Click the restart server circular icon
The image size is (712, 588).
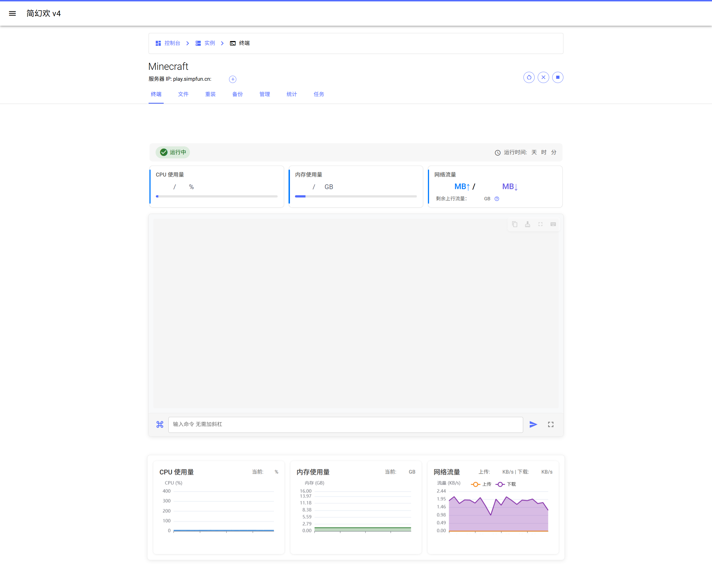[529, 78]
